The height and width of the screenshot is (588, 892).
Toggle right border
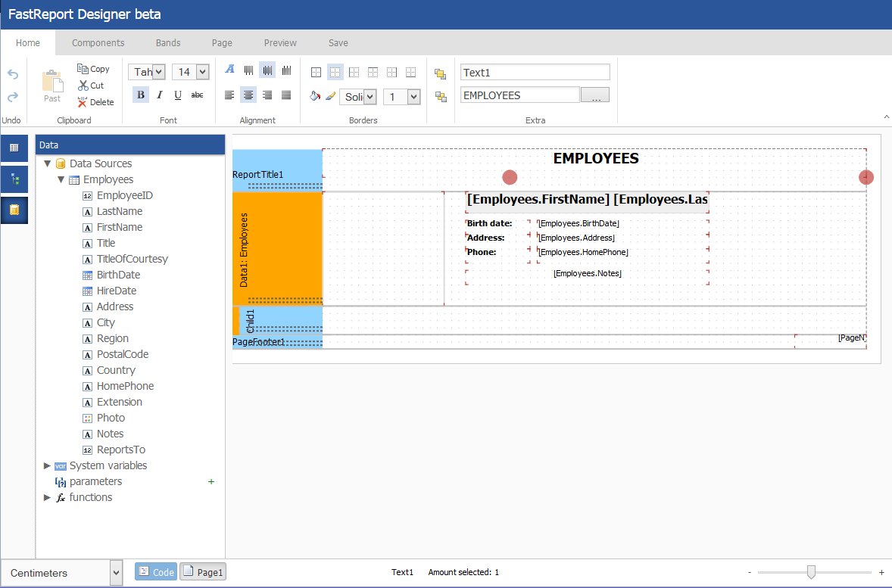click(x=391, y=72)
